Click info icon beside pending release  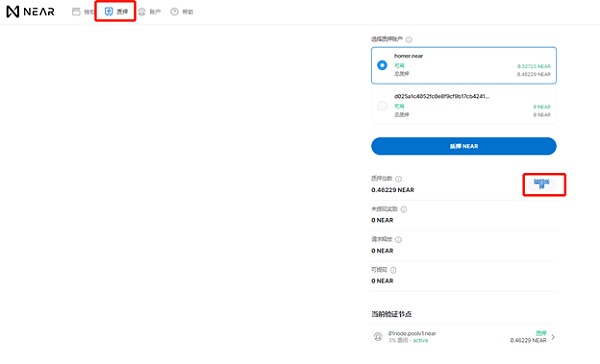click(x=398, y=240)
